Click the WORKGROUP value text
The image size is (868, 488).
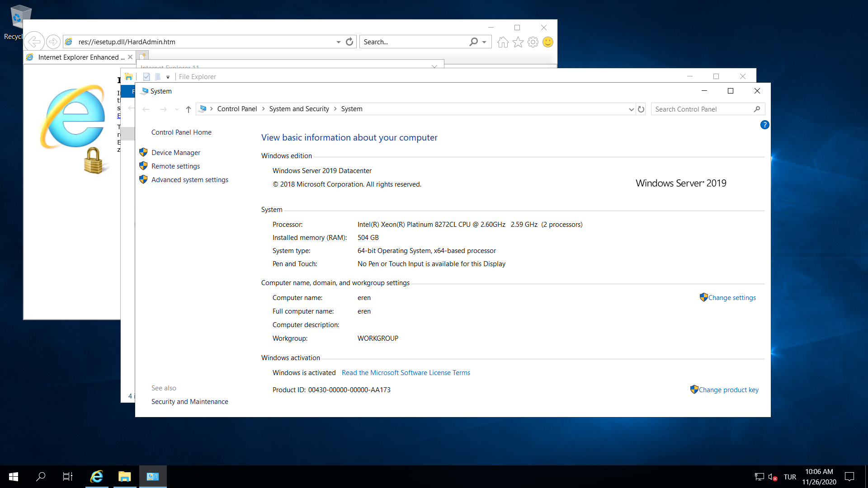pyautogui.click(x=378, y=338)
